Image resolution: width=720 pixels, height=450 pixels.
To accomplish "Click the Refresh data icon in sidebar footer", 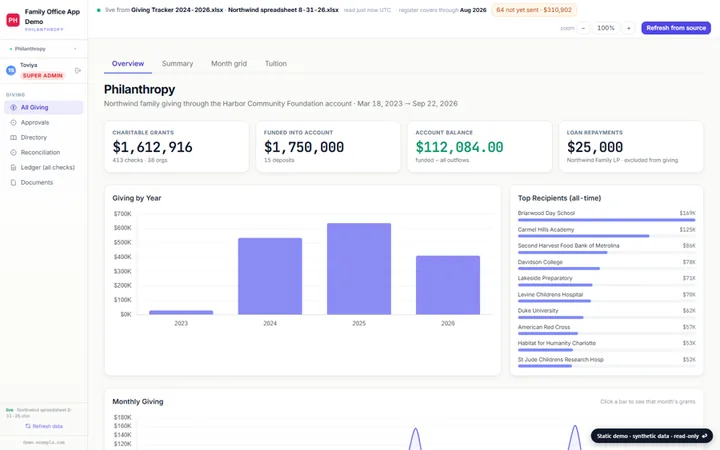I will point(28,426).
